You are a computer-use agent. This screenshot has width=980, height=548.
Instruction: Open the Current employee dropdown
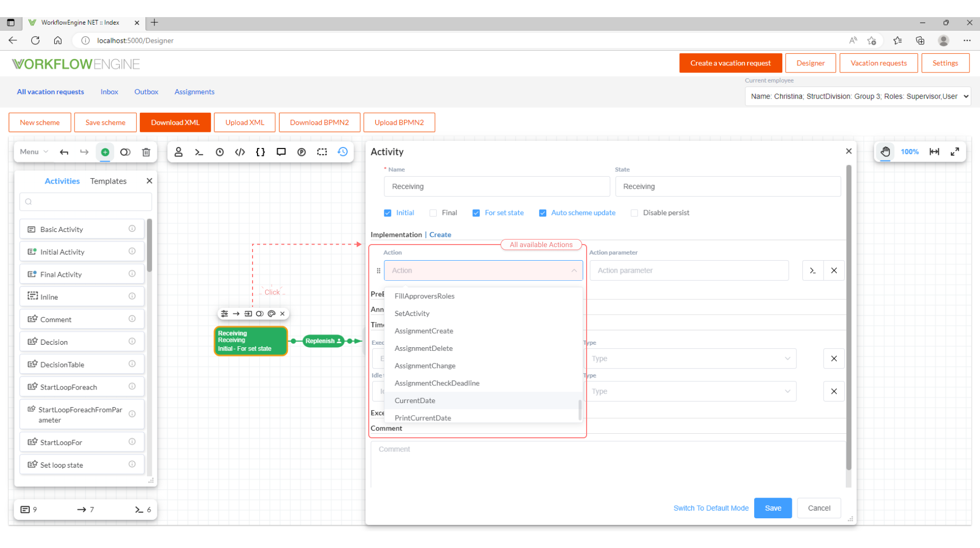point(857,96)
